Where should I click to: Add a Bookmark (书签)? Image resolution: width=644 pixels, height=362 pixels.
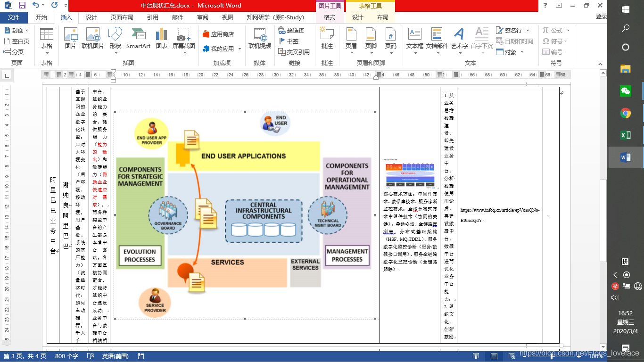point(288,41)
